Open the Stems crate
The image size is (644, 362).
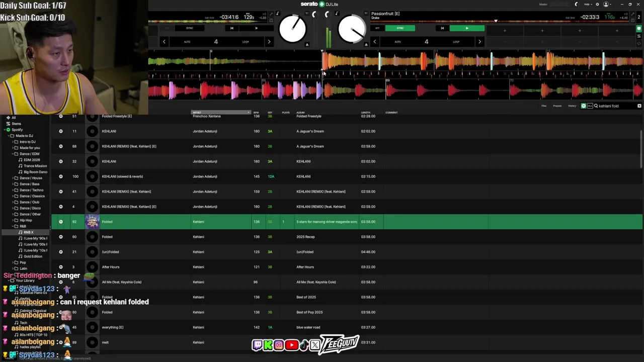point(16,124)
